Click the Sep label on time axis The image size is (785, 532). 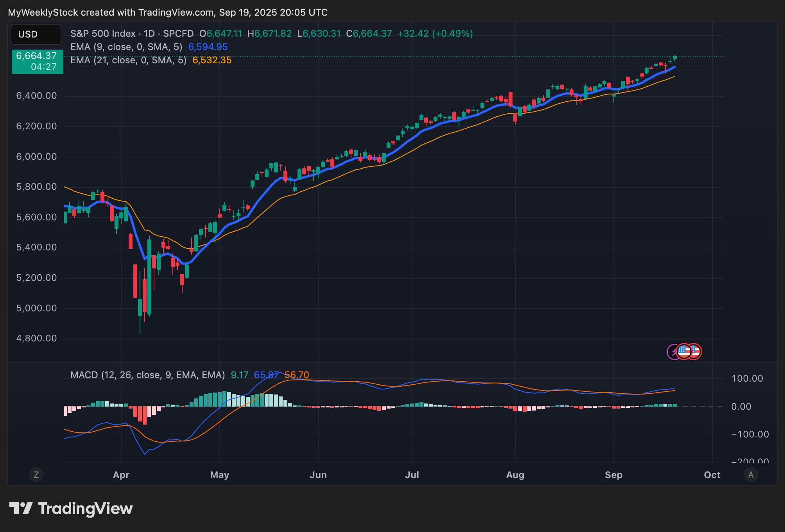point(613,475)
